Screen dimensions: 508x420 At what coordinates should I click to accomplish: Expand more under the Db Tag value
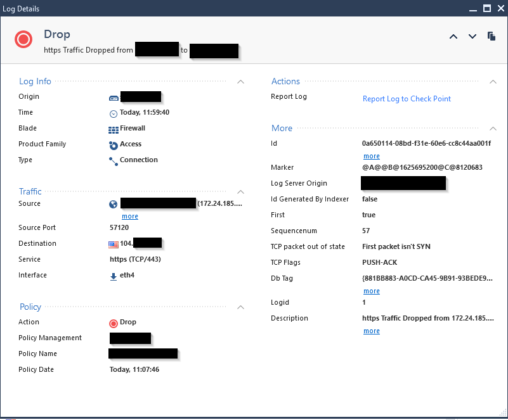tap(372, 291)
